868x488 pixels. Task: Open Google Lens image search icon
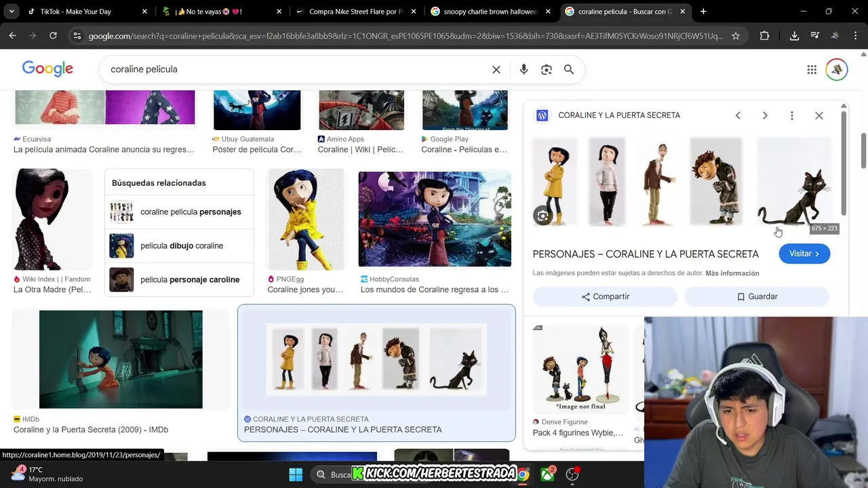pyautogui.click(x=546, y=69)
